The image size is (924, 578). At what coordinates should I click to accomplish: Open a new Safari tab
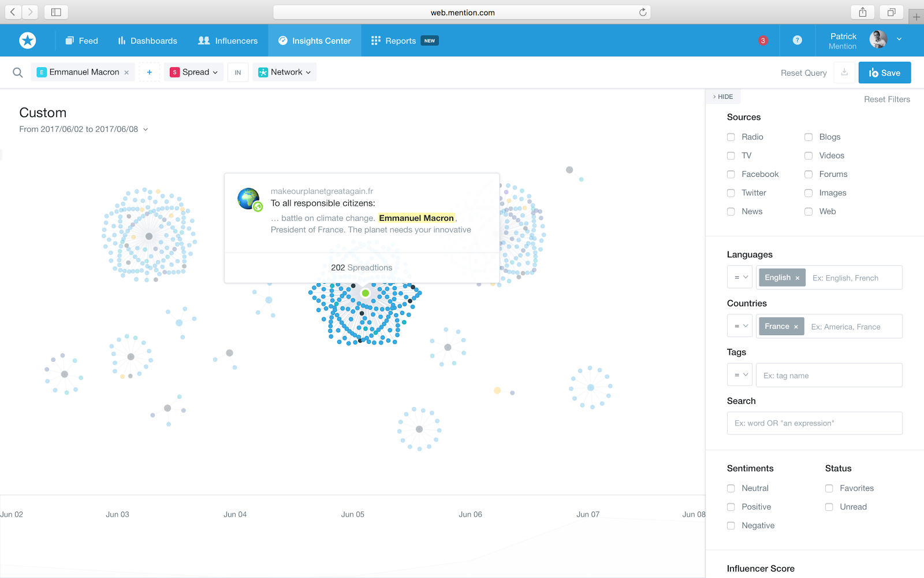tap(916, 17)
